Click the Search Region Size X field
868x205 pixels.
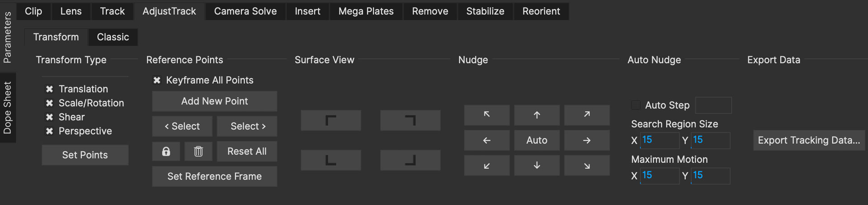660,140
